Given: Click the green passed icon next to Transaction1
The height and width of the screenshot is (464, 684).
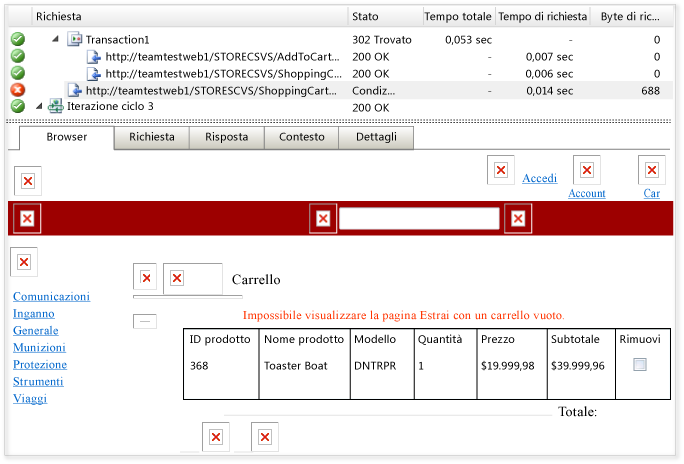Looking at the screenshot, I should click(17, 39).
